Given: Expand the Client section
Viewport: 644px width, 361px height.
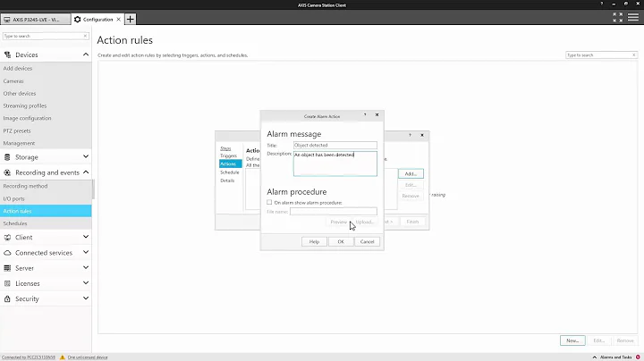Looking at the screenshot, I should 86,237.
